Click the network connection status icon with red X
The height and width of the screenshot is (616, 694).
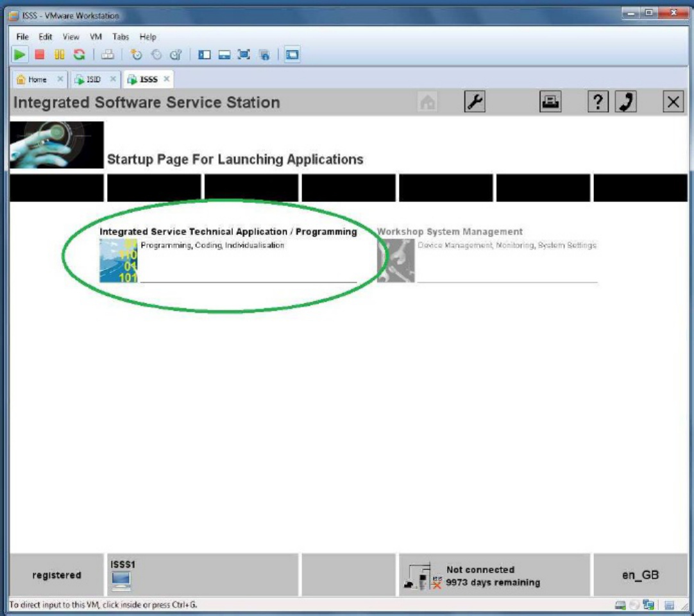point(423,577)
